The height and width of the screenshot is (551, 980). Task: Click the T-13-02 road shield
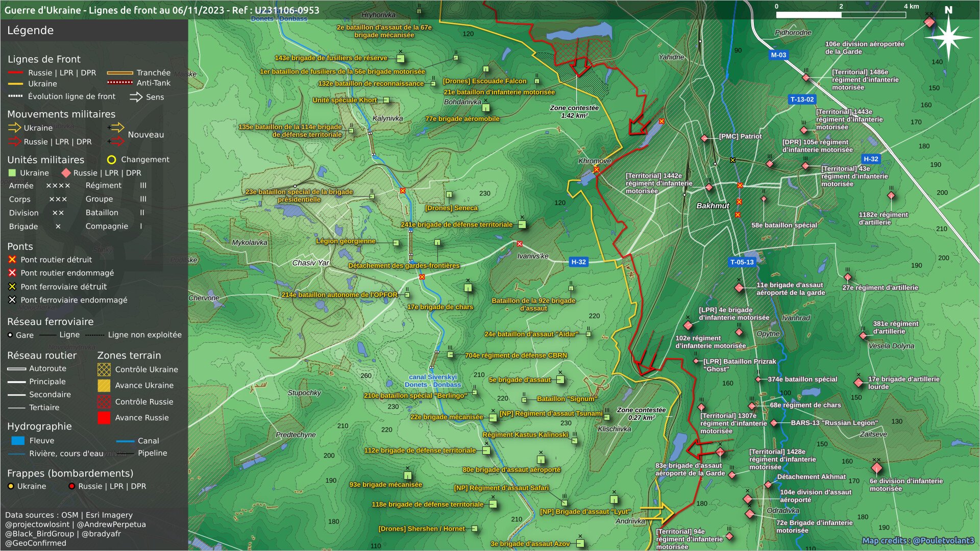tap(802, 99)
